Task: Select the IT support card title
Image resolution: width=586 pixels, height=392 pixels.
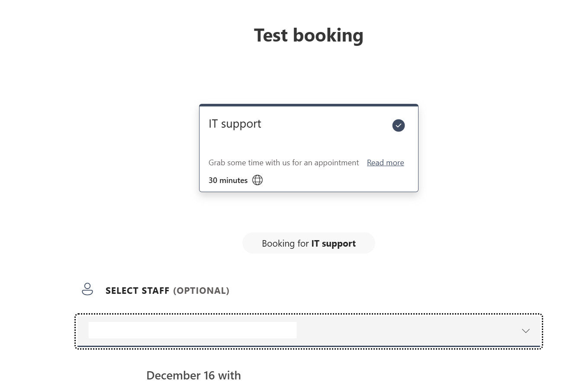Action: pyautogui.click(x=235, y=124)
